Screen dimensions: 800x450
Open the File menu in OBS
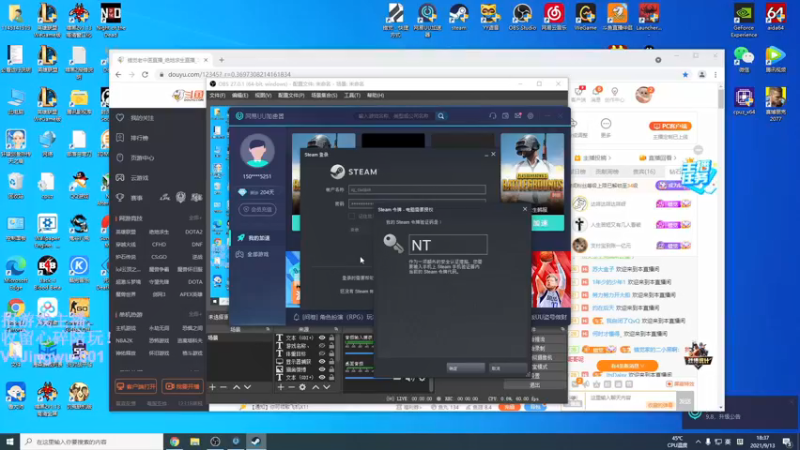click(217, 95)
